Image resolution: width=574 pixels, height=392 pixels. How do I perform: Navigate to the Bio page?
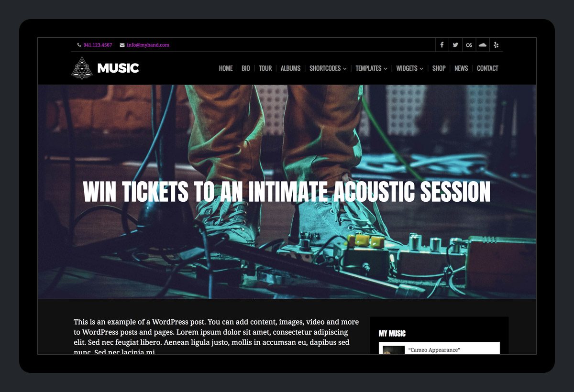point(246,68)
